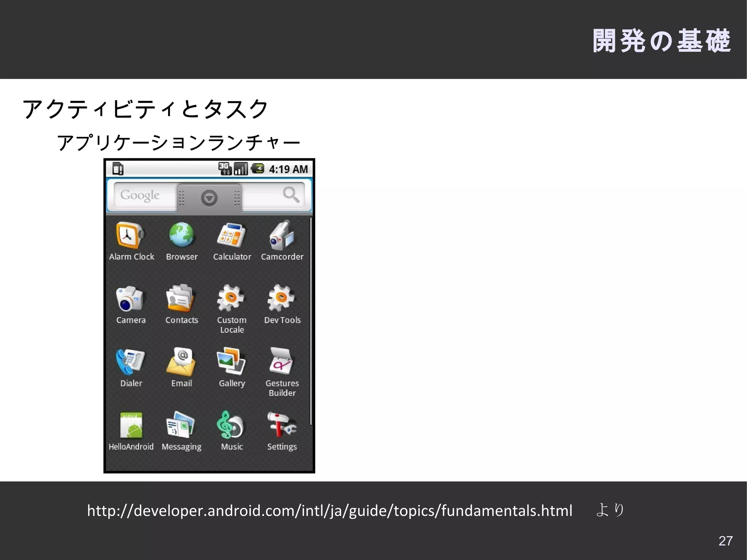Tap the 3G network status icon

pos(225,169)
